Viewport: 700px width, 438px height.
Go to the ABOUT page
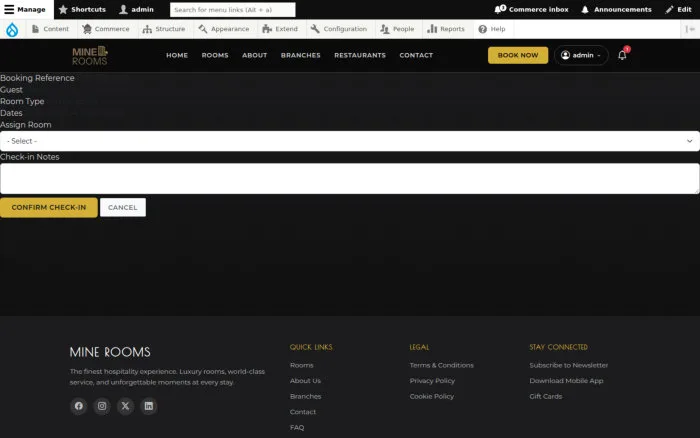click(x=254, y=55)
